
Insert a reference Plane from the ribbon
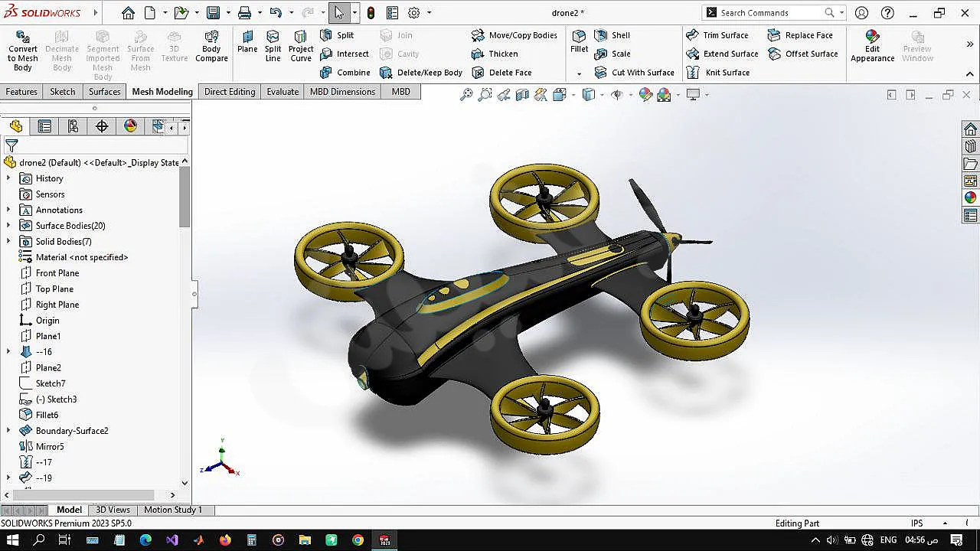[247, 43]
